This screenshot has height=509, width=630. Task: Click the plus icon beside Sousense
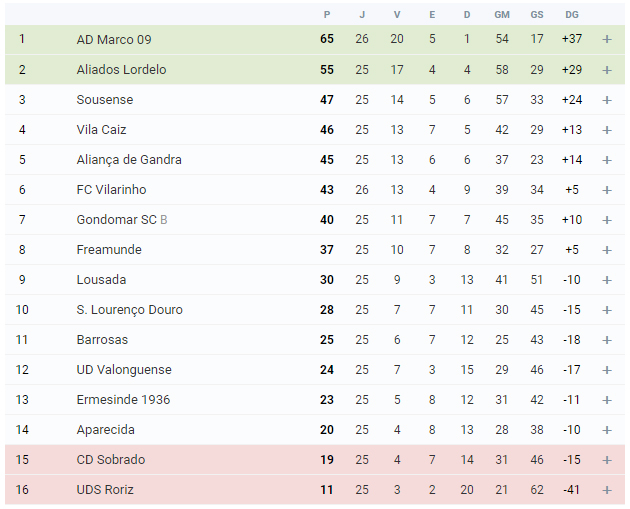(607, 100)
